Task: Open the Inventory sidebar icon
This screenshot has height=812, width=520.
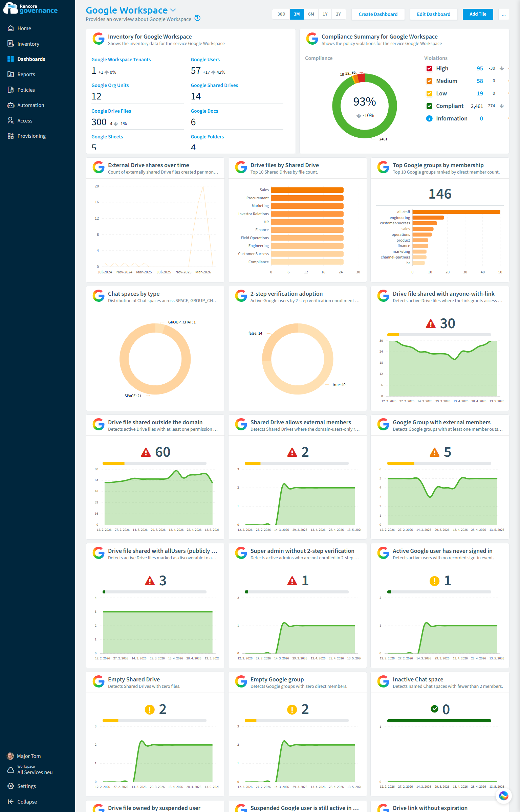Action: click(x=11, y=44)
